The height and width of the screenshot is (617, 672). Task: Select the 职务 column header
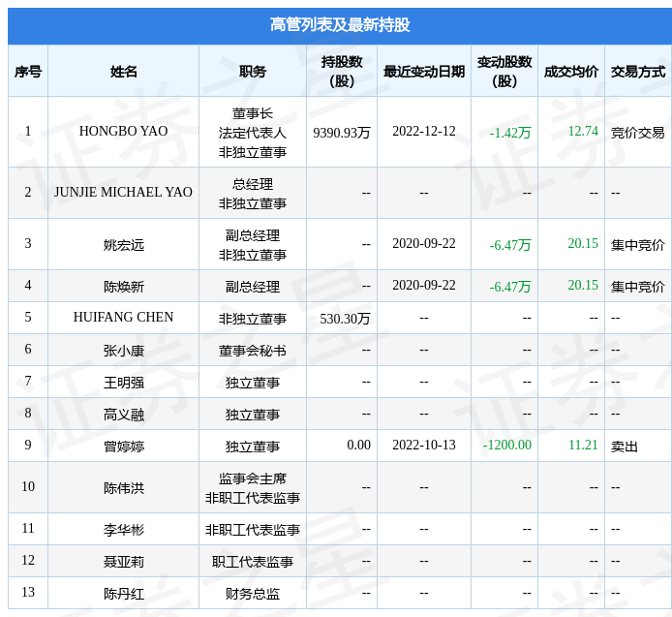pyautogui.click(x=253, y=72)
